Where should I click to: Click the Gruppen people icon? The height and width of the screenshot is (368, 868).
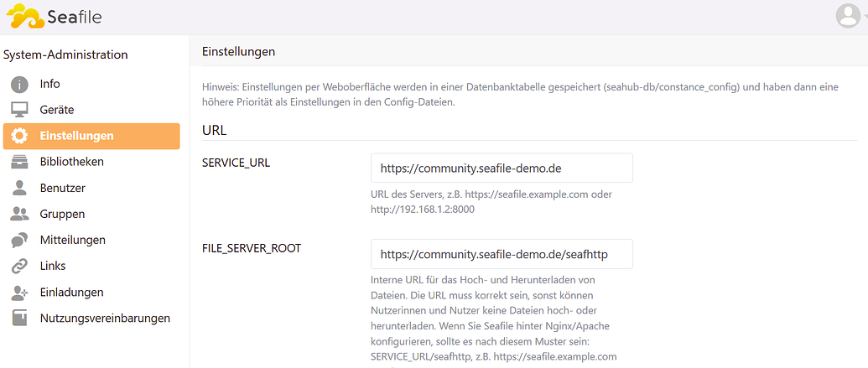tap(19, 214)
